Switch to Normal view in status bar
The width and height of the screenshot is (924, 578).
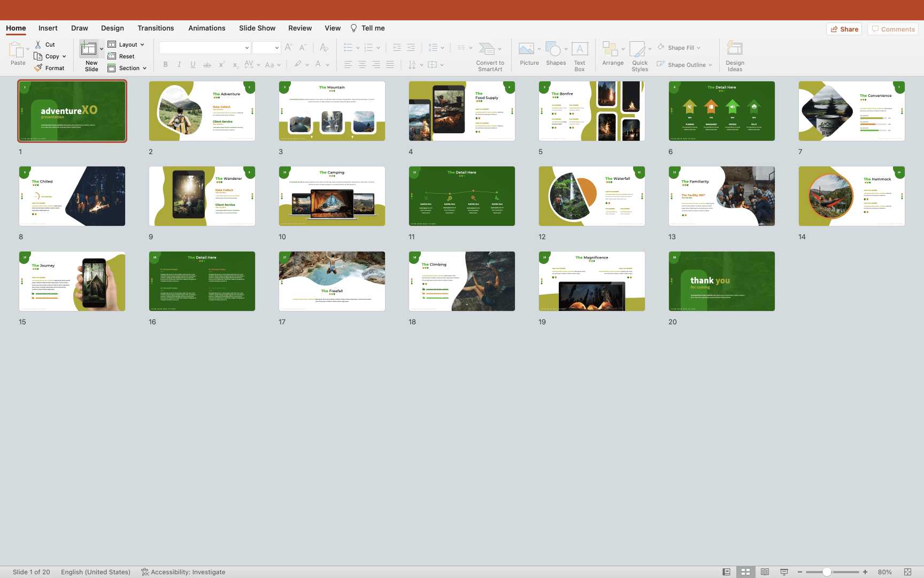point(726,572)
